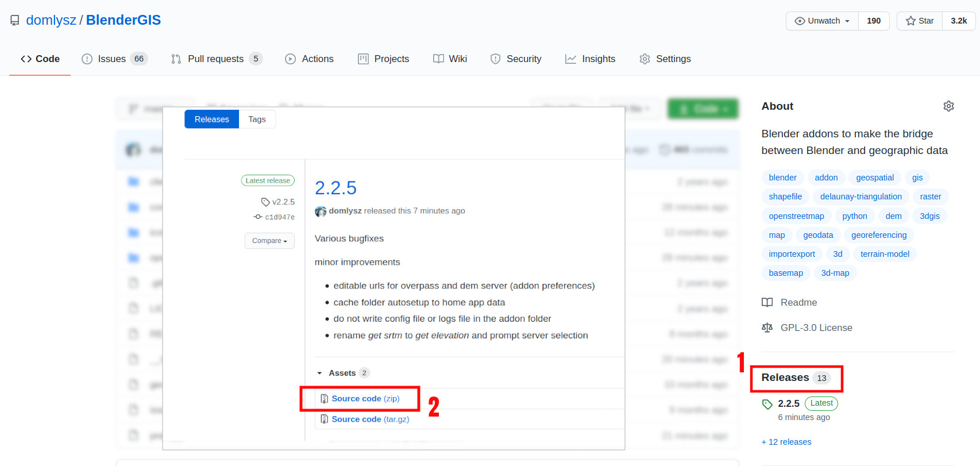Open the Pull requests tab
This screenshot has width=980, height=466.
pos(217,59)
